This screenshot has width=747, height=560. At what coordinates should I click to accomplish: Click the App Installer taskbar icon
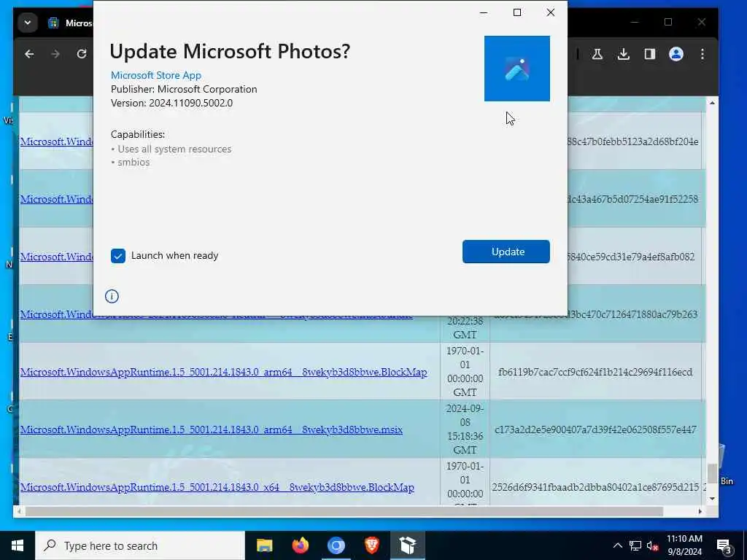[407, 545]
